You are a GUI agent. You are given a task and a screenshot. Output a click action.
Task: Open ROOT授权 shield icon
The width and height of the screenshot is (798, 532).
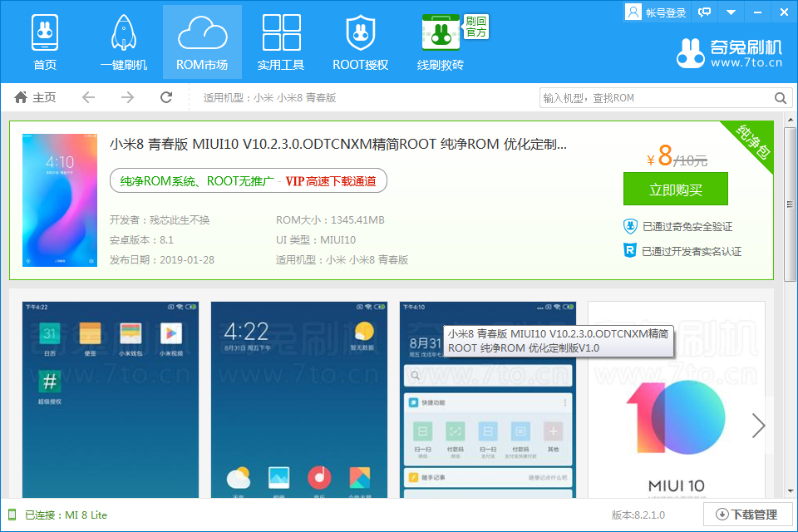tap(360, 42)
